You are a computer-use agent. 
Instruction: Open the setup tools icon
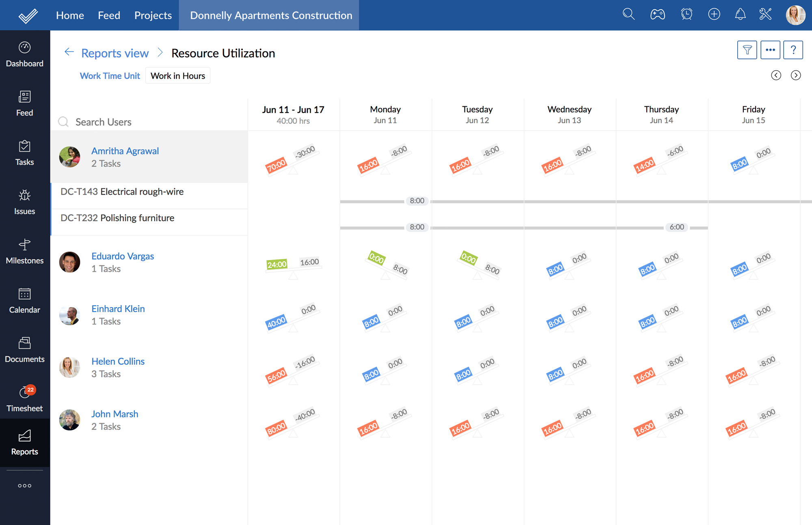(765, 15)
